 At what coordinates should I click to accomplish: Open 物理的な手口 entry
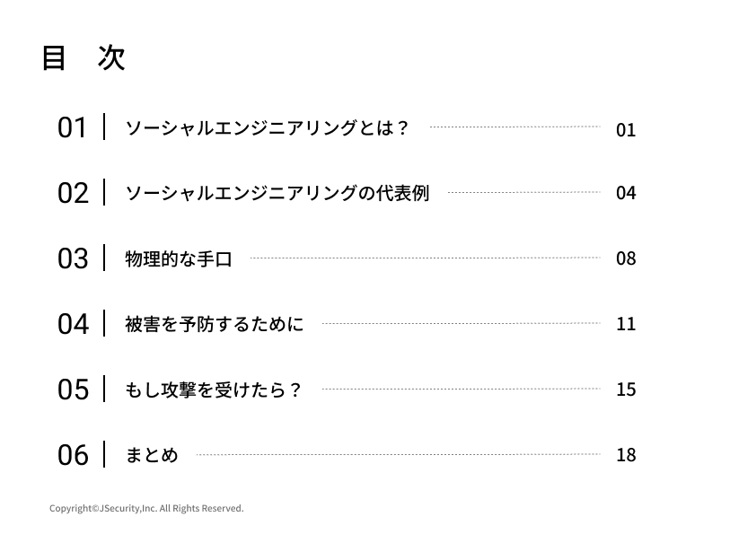coord(179,259)
